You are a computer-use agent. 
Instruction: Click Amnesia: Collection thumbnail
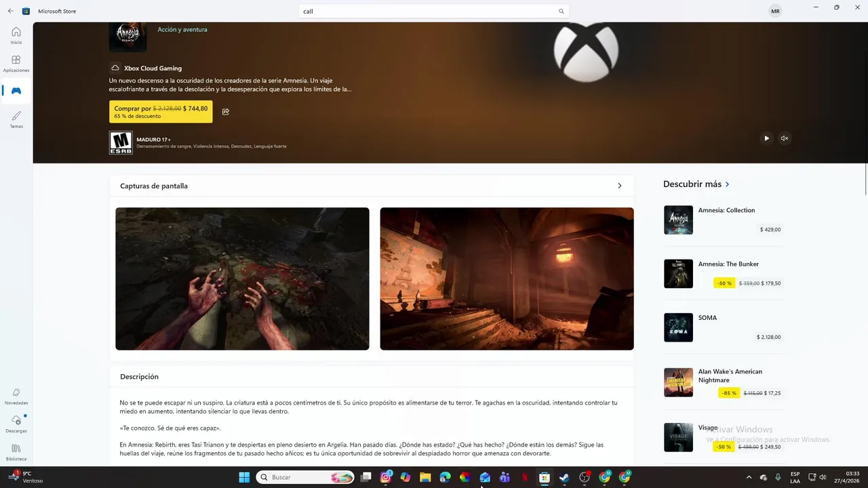pyautogui.click(x=678, y=220)
